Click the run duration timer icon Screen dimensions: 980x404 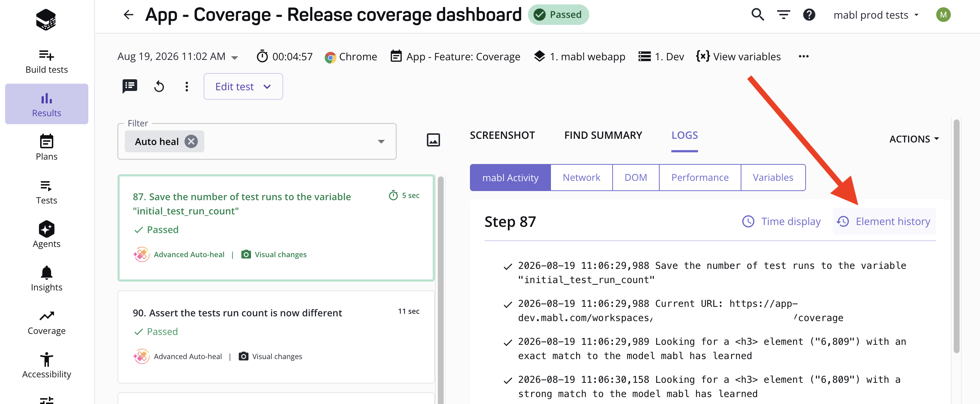tap(262, 56)
